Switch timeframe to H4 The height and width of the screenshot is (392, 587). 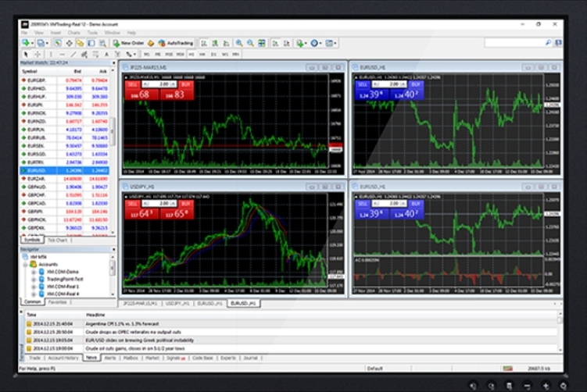202,54
